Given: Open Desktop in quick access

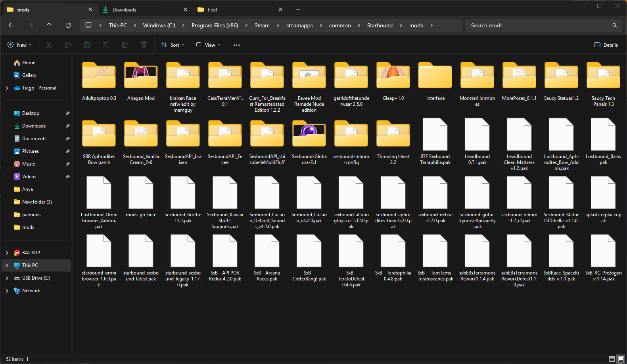Looking at the screenshot, I should pyautogui.click(x=31, y=113).
